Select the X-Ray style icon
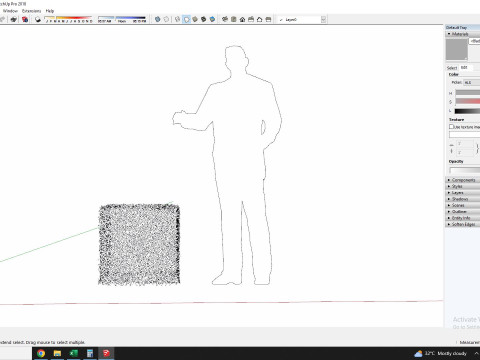 [158, 19]
